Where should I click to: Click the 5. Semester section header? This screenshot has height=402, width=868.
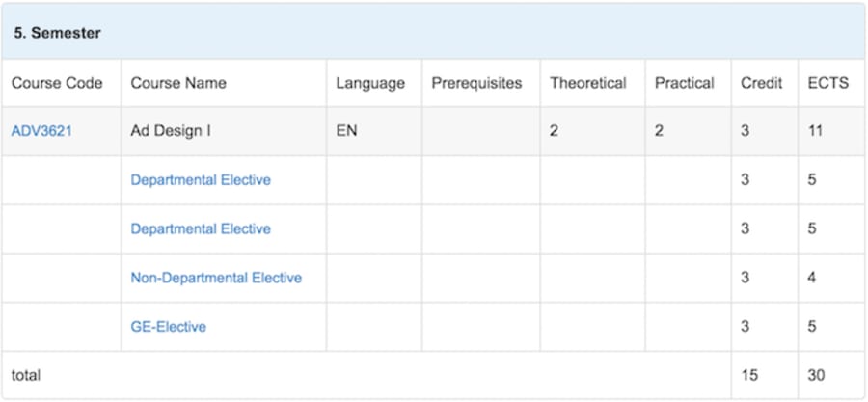pos(434,33)
